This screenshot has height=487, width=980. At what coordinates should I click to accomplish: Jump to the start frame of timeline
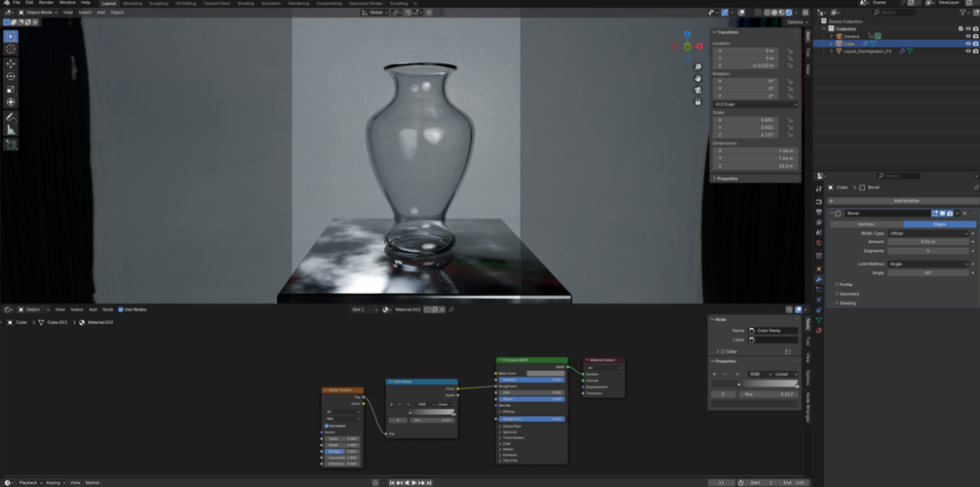pos(393,483)
